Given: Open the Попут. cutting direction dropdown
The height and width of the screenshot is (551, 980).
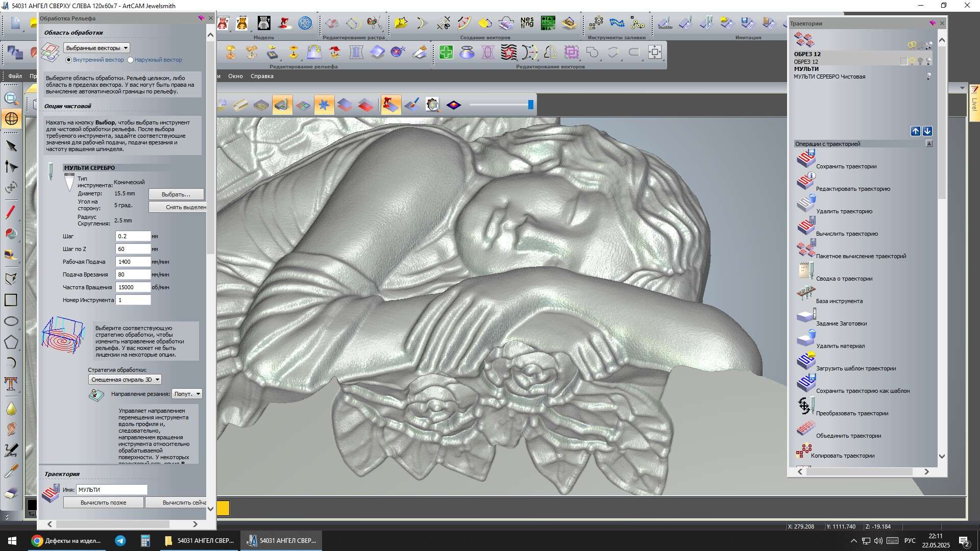Looking at the screenshot, I should 187,394.
